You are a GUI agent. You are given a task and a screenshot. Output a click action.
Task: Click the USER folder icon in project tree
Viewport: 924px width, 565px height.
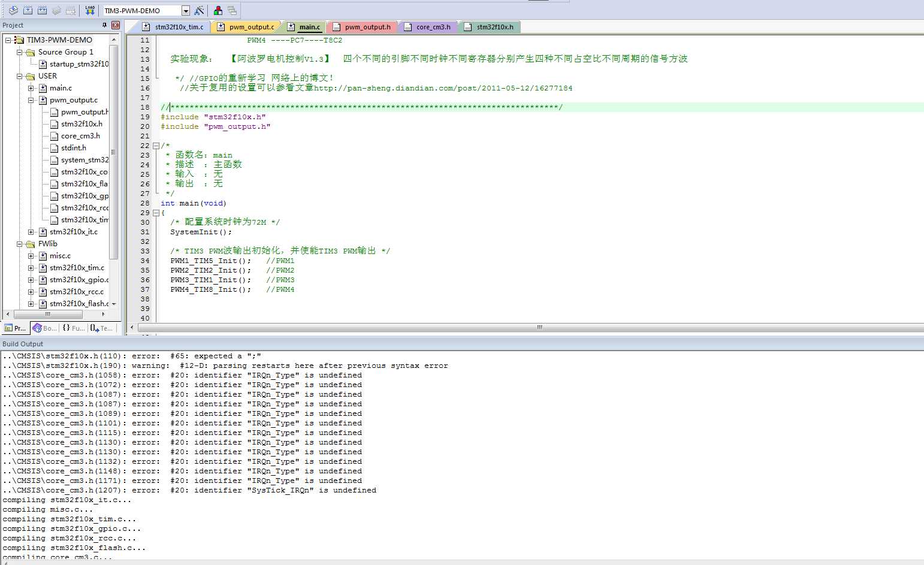click(x=31, y=76)
